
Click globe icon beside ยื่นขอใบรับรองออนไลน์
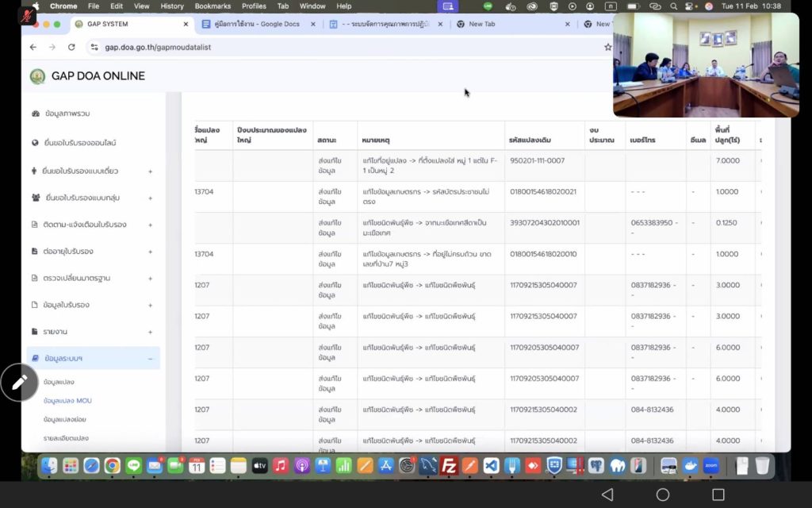click(35, 143)
